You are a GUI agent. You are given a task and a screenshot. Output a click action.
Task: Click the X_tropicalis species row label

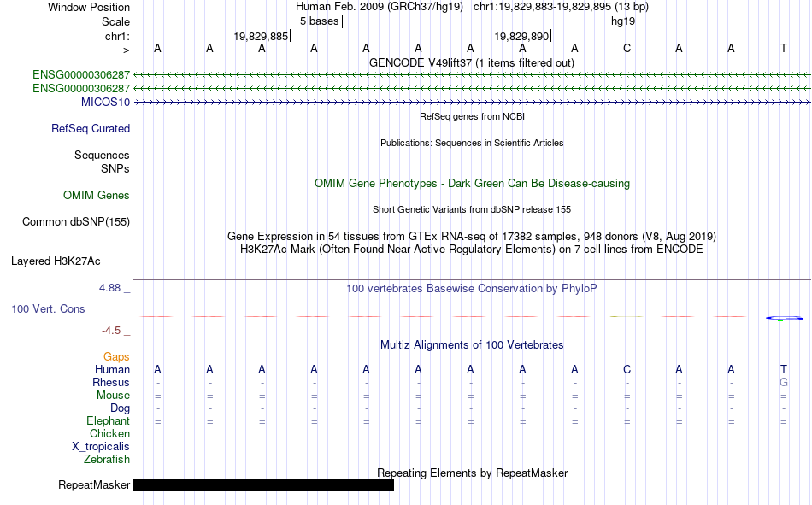tap(101, 447)
